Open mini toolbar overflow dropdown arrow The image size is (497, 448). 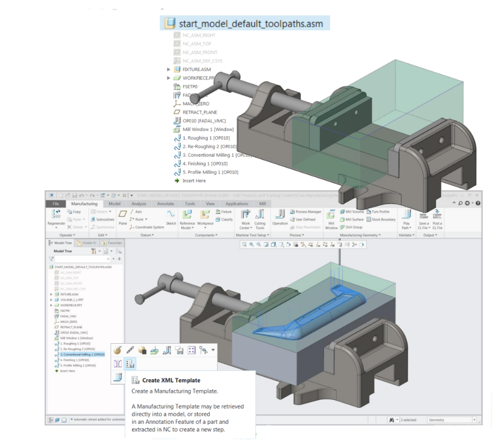point(213,350)
